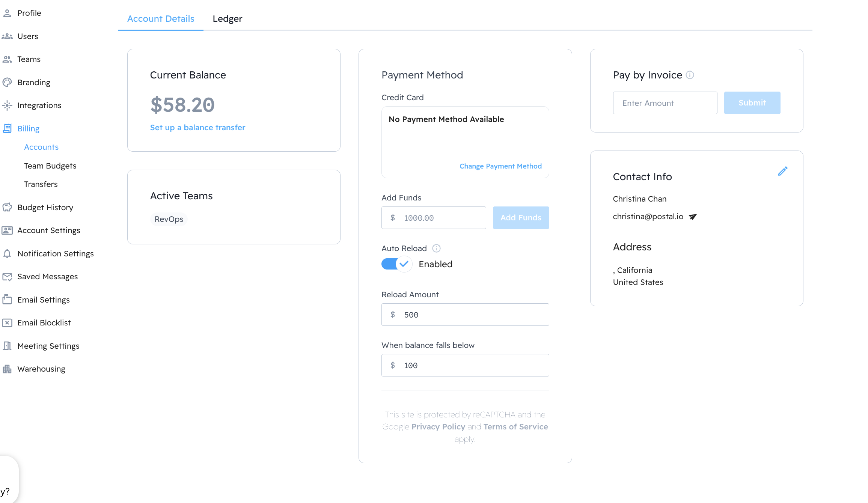
Task: Click the Pay by Invoice info icon
Action: tap(690, 75)
